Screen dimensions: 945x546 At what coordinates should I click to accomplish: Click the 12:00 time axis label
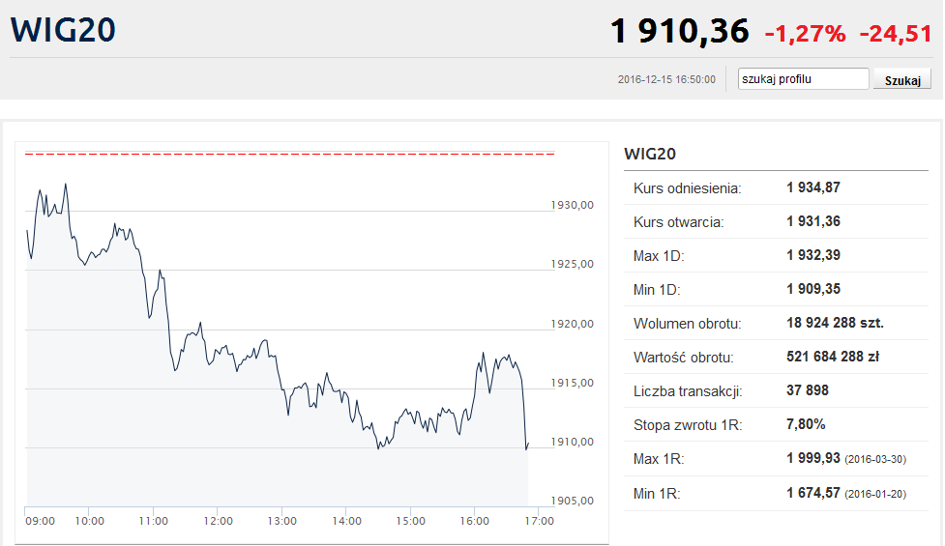218,521
